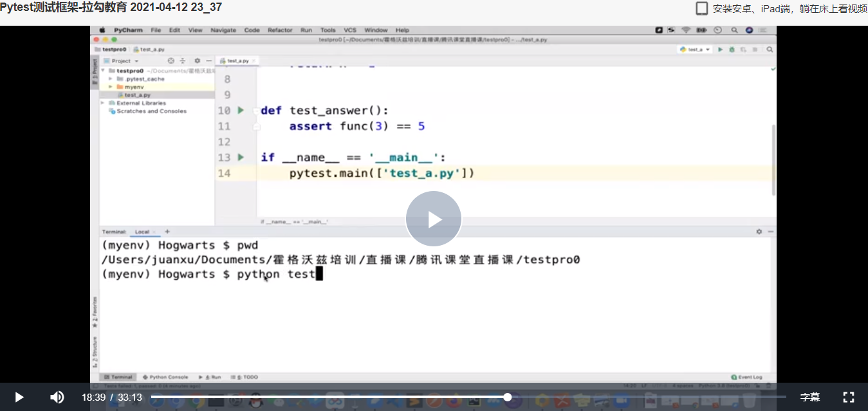The width and height of the screenshot is (868, 411).
Task: Select test_a.py in the project tree
Action: click(137, 95)
